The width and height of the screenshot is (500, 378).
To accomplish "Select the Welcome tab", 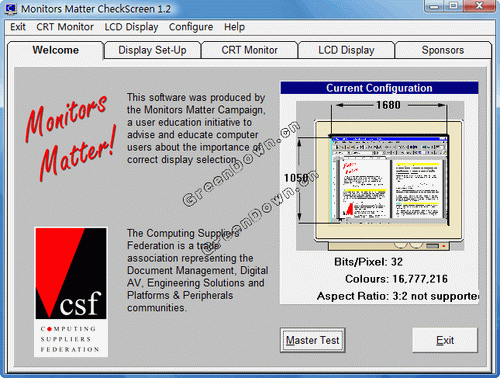I will coord(56,50).
